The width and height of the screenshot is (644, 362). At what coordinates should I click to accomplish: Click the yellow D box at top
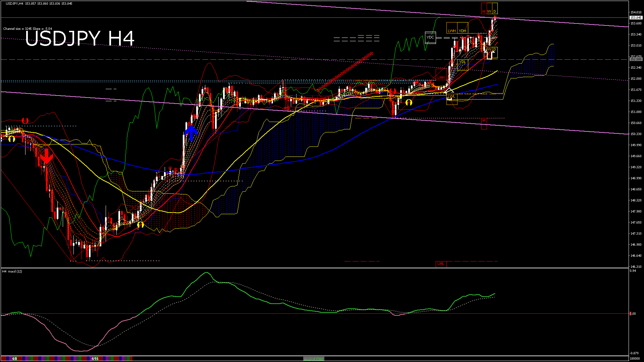(495, 8)
